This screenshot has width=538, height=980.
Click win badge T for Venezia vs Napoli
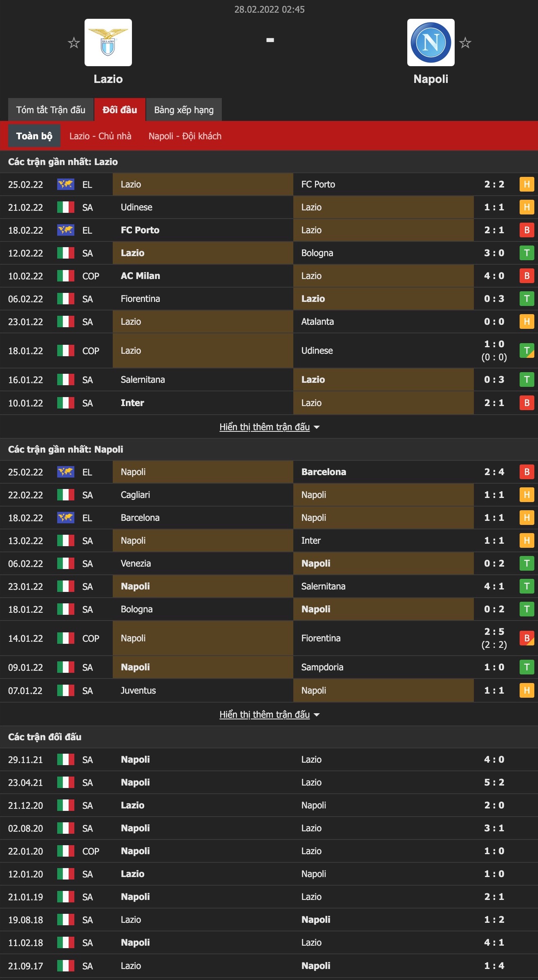click(x=527, y=563)
